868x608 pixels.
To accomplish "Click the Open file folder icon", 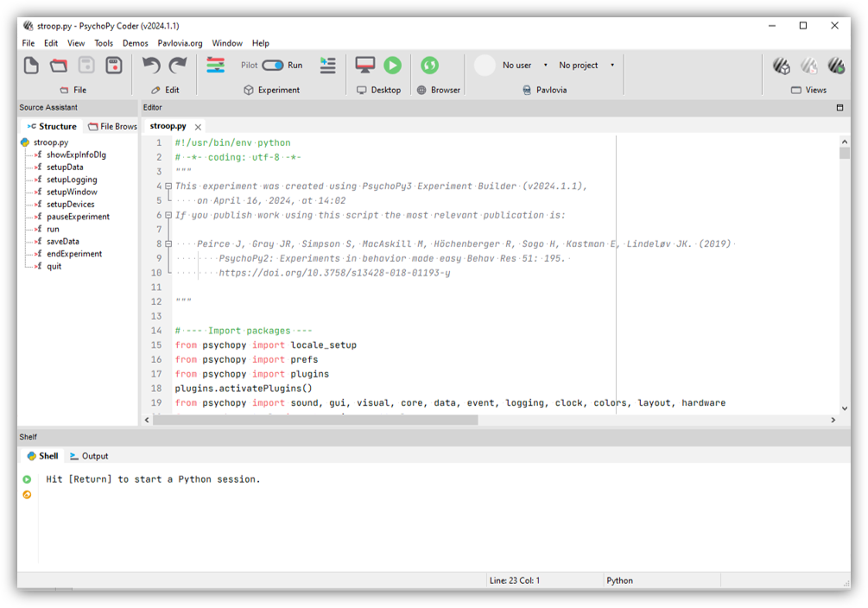I will pos(59,66).
